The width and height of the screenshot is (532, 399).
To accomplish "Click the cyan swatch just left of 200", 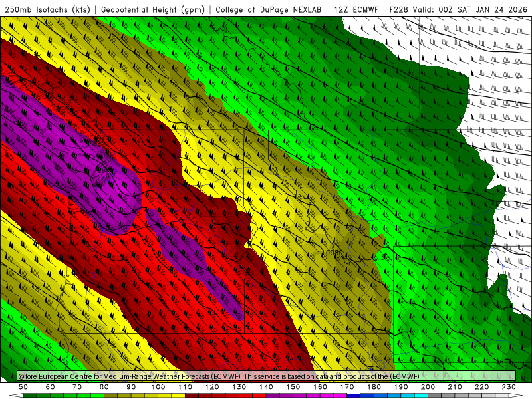I will click(421, 396).
